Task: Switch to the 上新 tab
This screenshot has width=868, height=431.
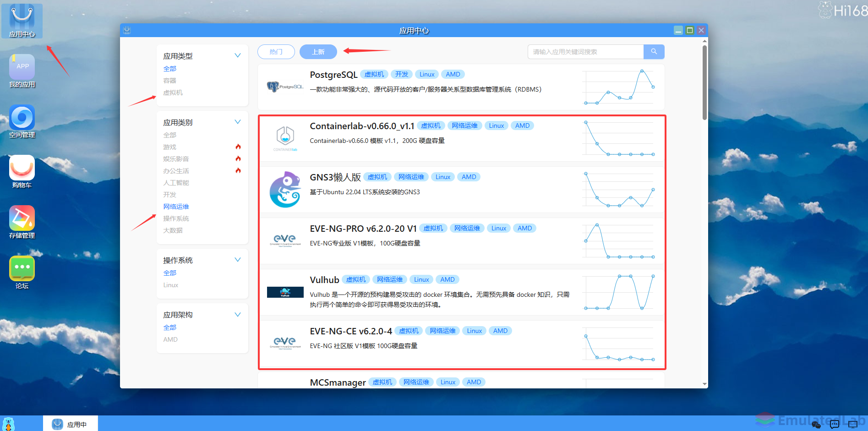Action: [318, 52]
